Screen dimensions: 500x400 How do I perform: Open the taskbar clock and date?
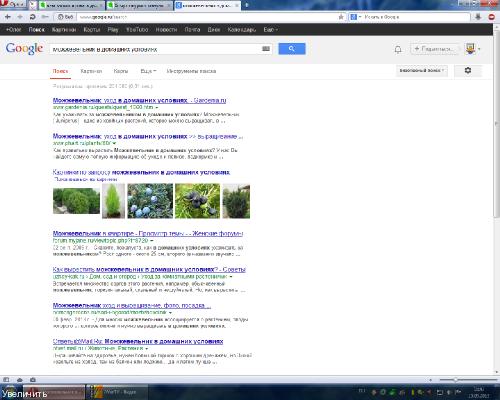pyautogui.click(x=479, y=392)
